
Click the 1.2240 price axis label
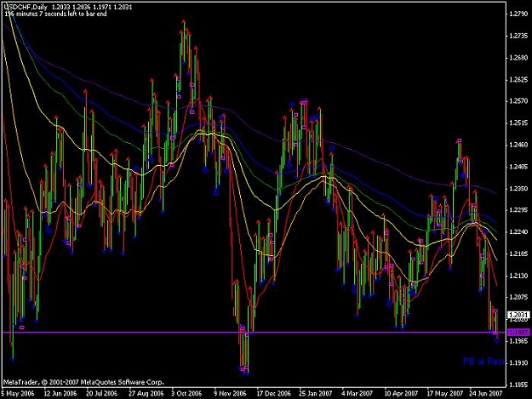(518, 232)
